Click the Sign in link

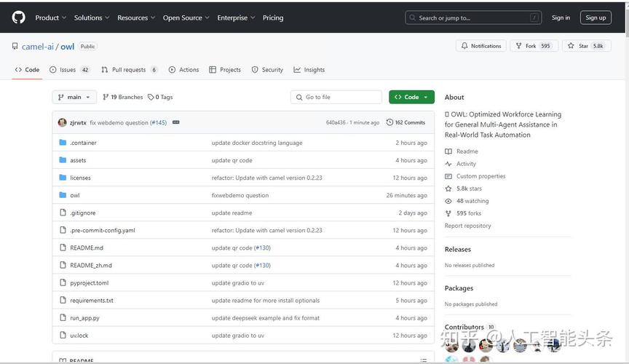[561, 17]
